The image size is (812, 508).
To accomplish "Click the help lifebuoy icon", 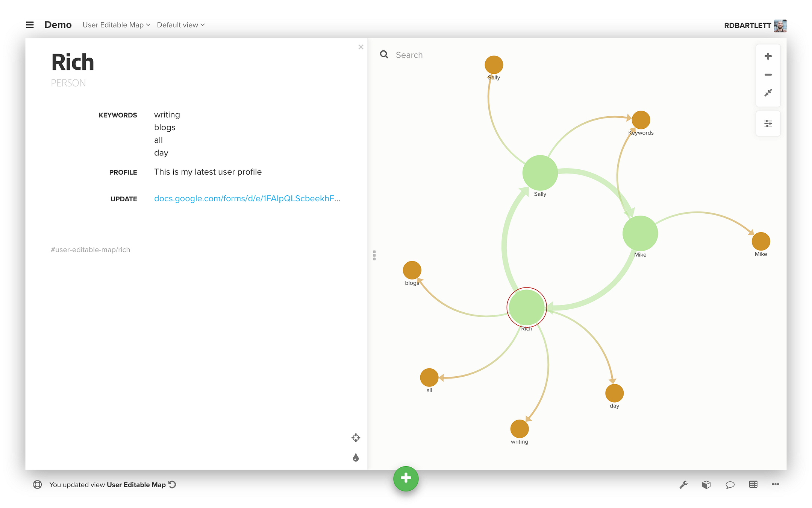I will pos(37,485).
